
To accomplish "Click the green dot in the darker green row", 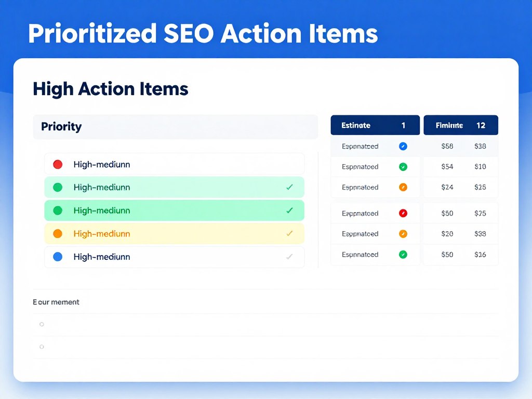I will (x=58, y=210).
